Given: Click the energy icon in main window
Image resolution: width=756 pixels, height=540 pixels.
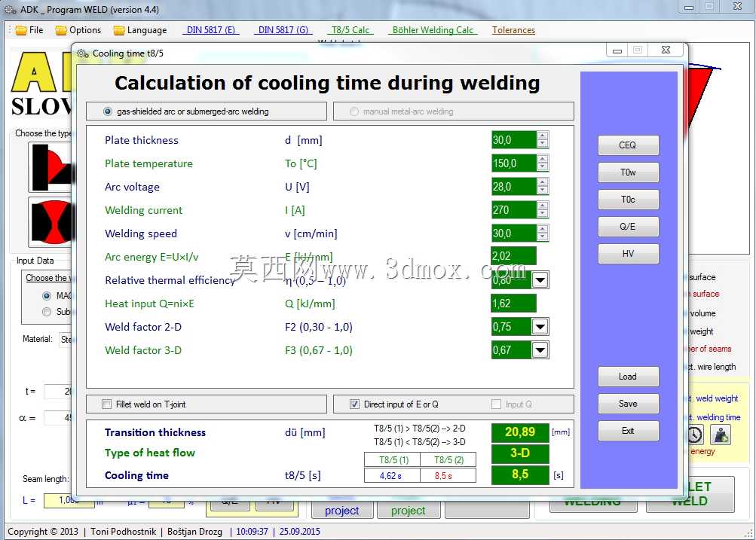Looking at the screenshot, I should click(x=721, y=435).
